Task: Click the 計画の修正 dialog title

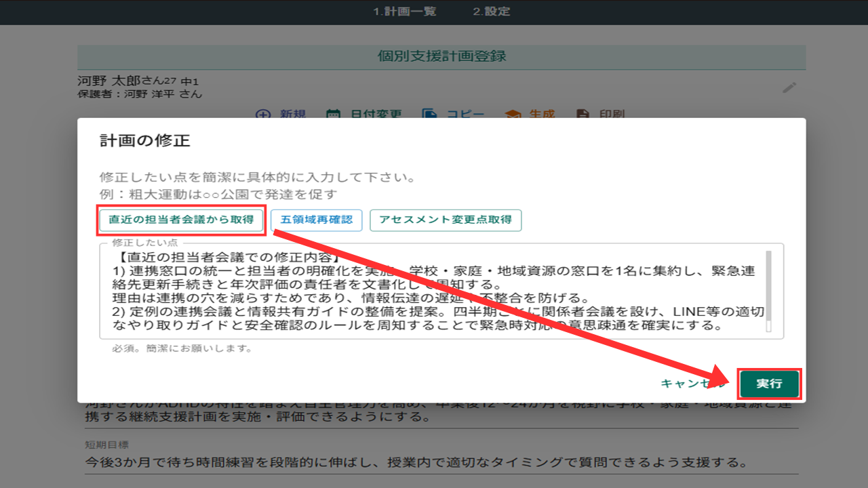Action: click(x=144, y=141)
